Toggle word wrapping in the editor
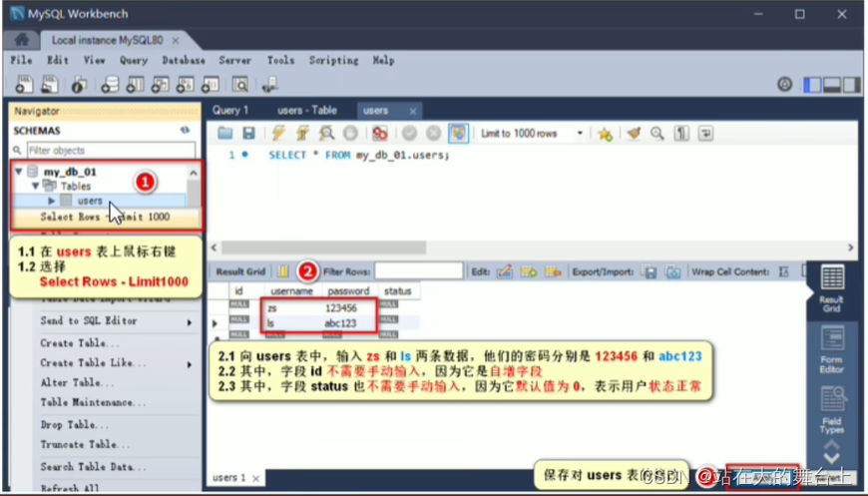 705,133
